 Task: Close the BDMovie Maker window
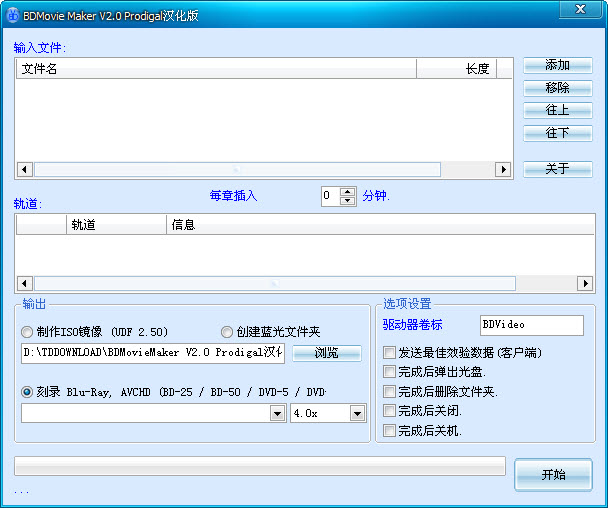pos(580,9)
